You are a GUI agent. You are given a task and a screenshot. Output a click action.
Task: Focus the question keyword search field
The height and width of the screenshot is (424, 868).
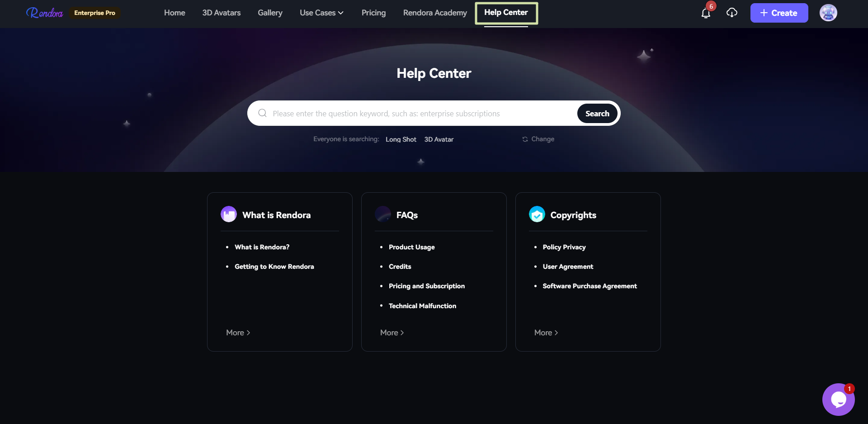click(x=420, y=114)
